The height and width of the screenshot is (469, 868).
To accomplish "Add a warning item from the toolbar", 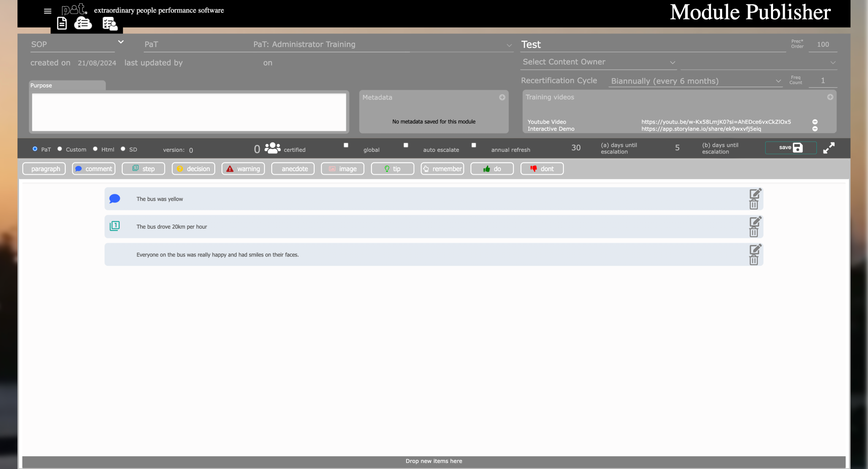I will click(x=243, y=169).
